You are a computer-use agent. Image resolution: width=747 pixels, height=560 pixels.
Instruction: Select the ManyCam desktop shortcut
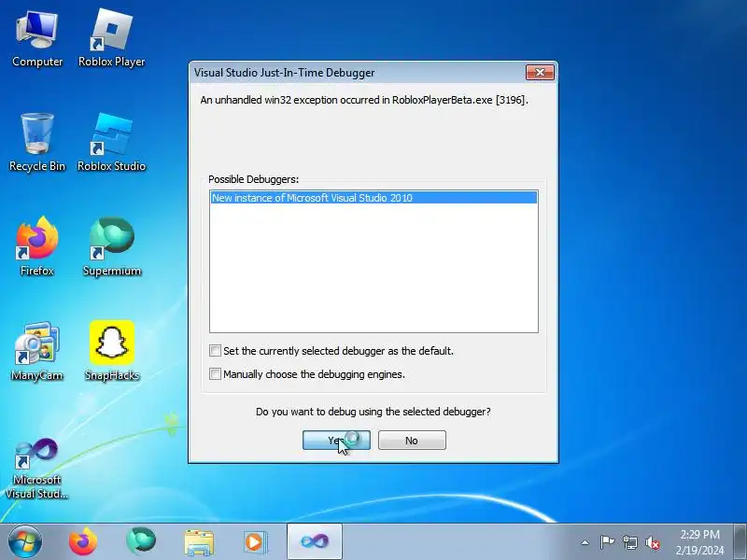pyautogui.click(x=37, y=352)
